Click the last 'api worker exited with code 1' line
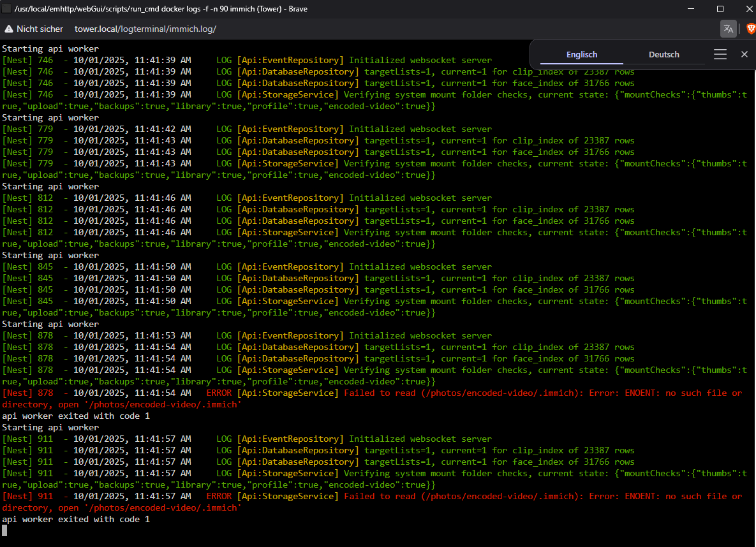Image resolution: width=756 pixels, height=547 pixels. click(76, 520)
